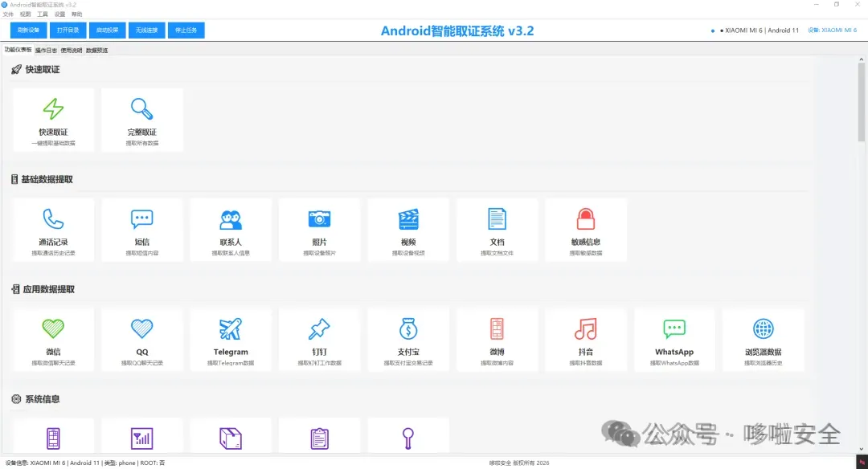Select the 敏感信息 red lock card
The height and width of the screenshot is (469, 868).
586,230
